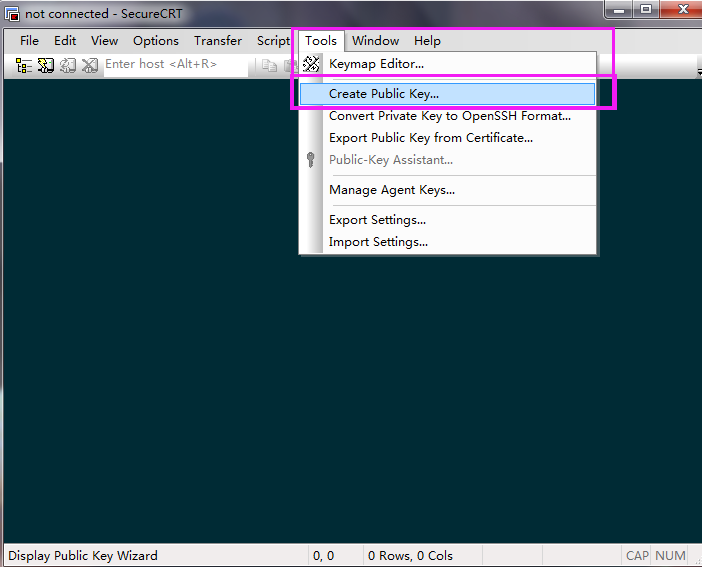Open the Edit menu

coord(65,41)
